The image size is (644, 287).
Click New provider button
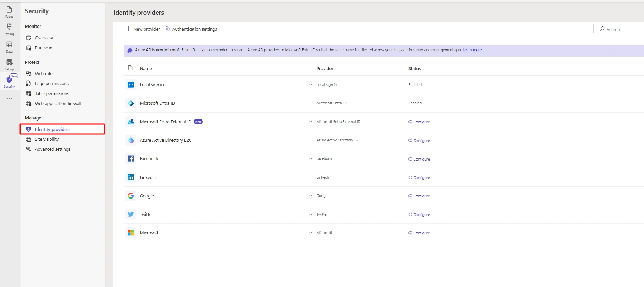143,29
